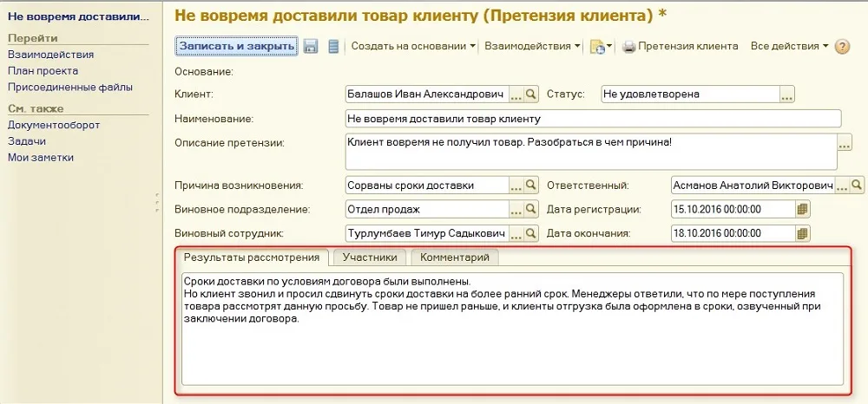Click the Претензия клиента print button label
Image resolution: width=868 pixels, height=404 pixels.
pyautogui.click(x=688, y=47)
